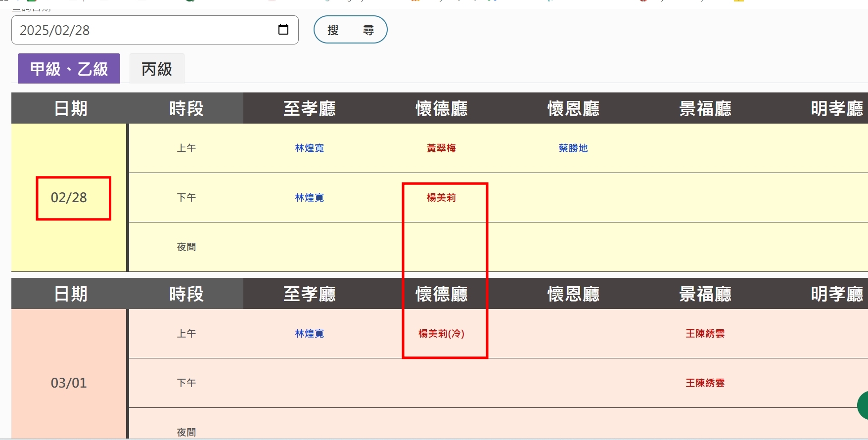
Task: Select the 甲級、乙級 tab
Action: [x=69, y=69]
